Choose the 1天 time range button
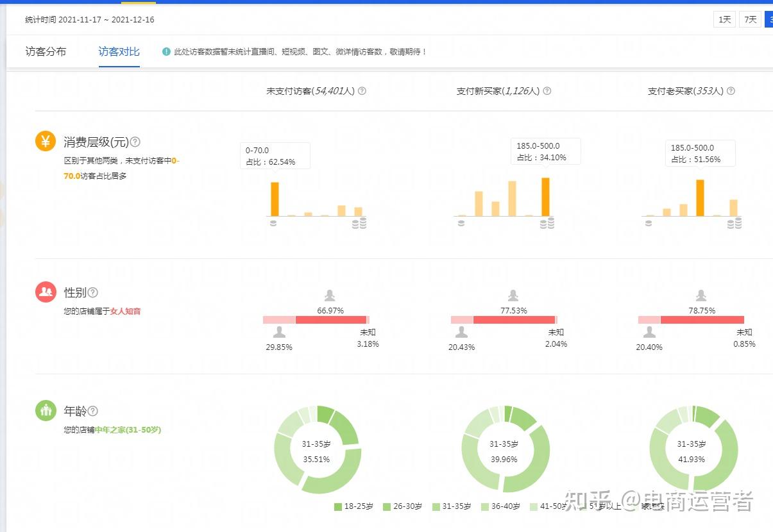Screen dimensions: 773x532 point(724,19)
